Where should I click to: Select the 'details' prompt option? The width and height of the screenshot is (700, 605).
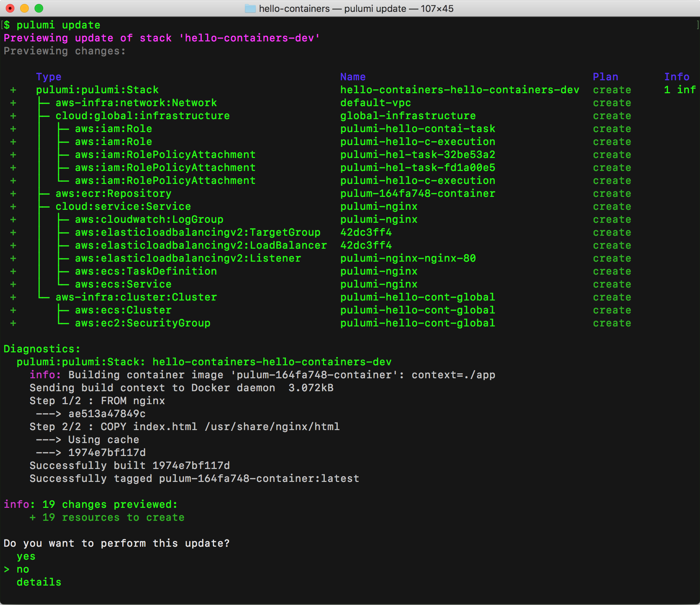[x=39, y=582]
